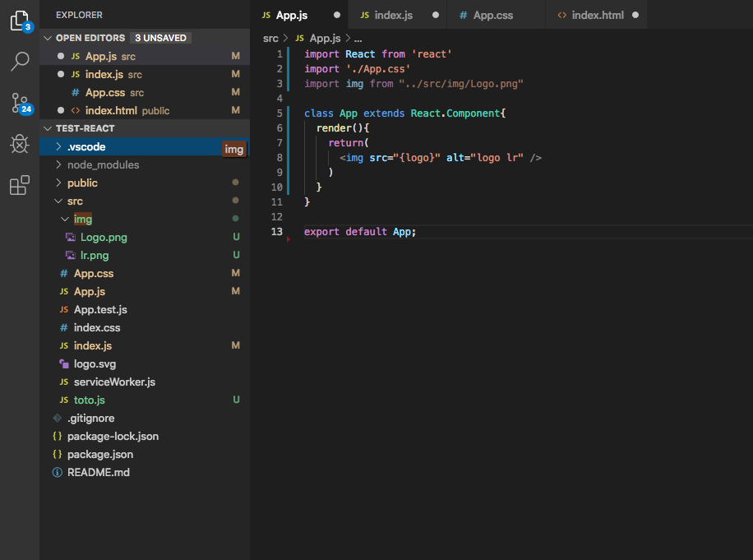Open the Run and Debug view

[20, 144]
